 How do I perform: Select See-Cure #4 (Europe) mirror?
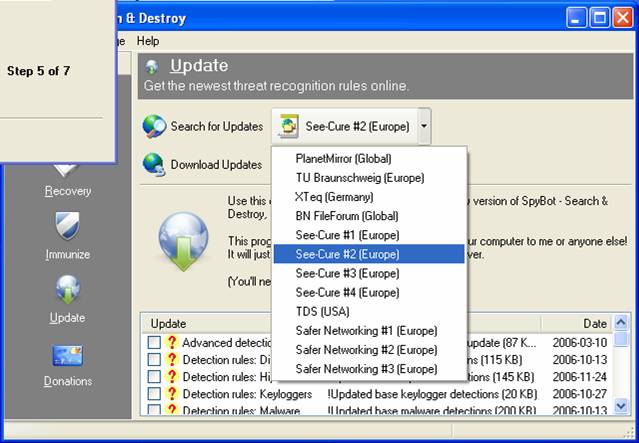369,292
